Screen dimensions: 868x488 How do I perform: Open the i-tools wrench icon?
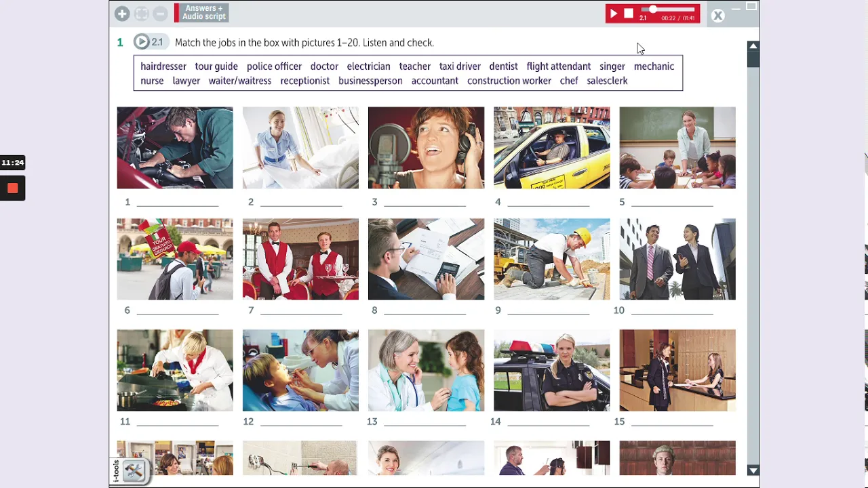[x=134, y=471]
